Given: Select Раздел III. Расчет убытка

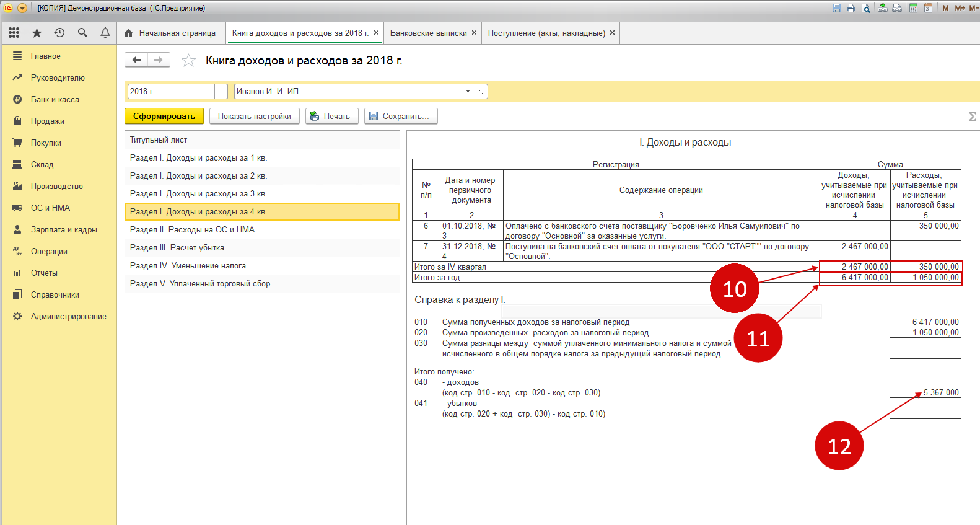Looking at the screenshot, I should [262, 248].
